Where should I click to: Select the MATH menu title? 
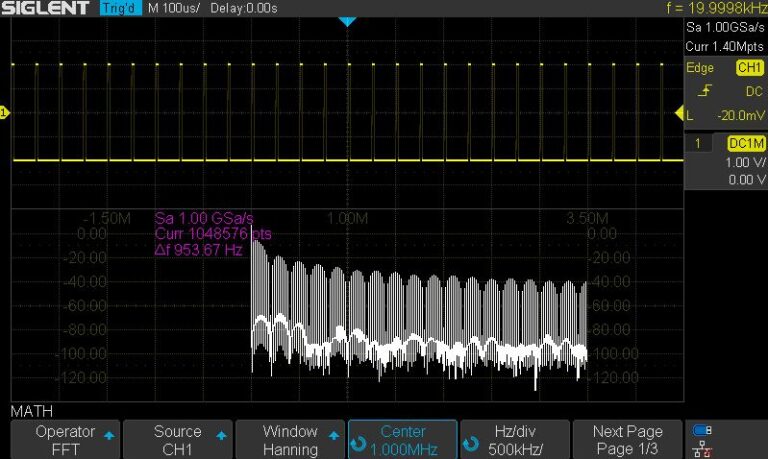pos(32,411)
